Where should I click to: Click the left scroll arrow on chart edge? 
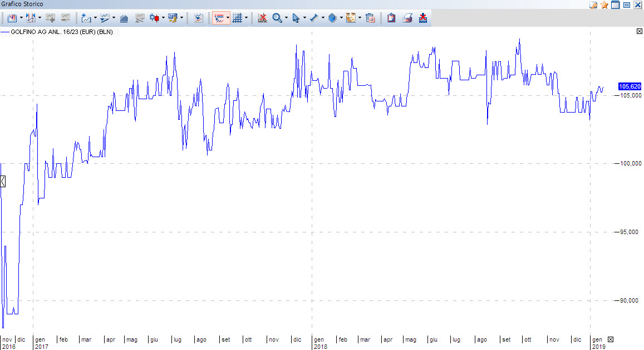click(x=3, y=181)
